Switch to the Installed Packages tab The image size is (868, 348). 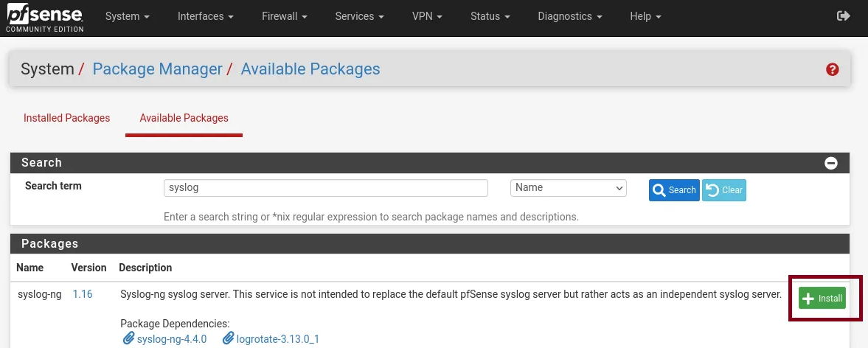tap(67, 118)
